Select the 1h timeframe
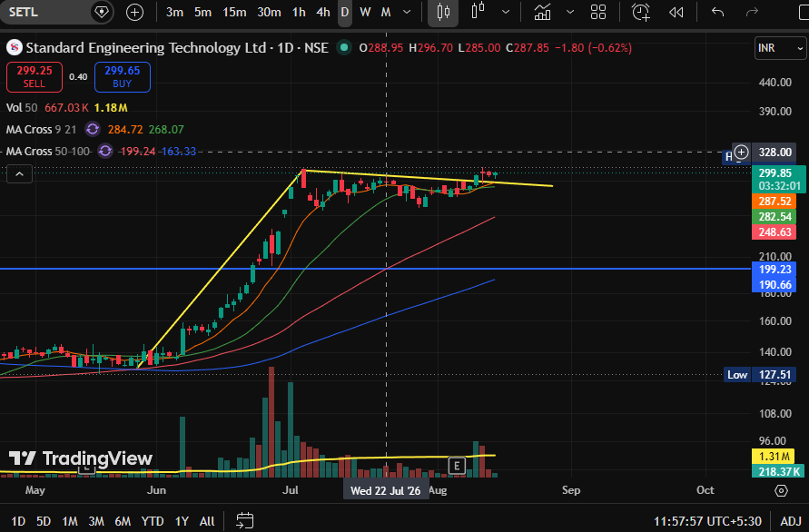 [299, 12]
